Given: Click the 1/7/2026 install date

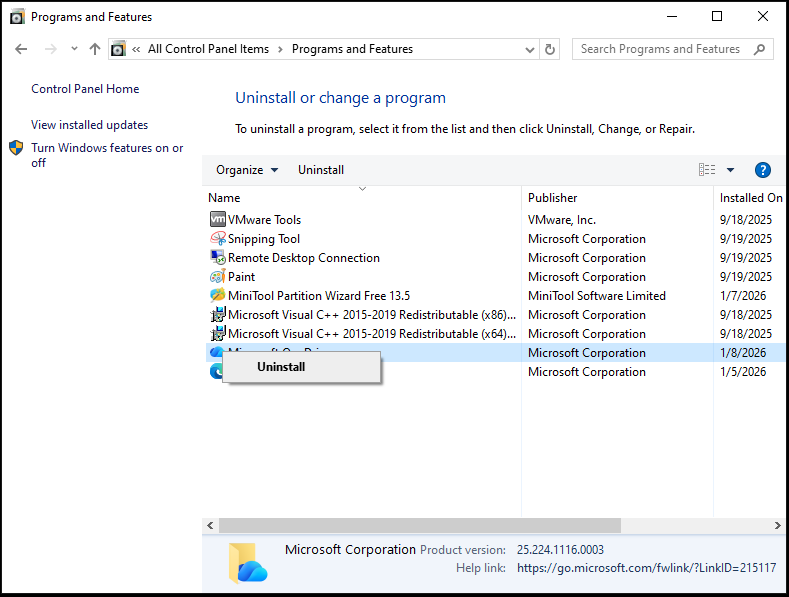Looking at the screenshot, I should pyautogui.click(x=743, y=295).
